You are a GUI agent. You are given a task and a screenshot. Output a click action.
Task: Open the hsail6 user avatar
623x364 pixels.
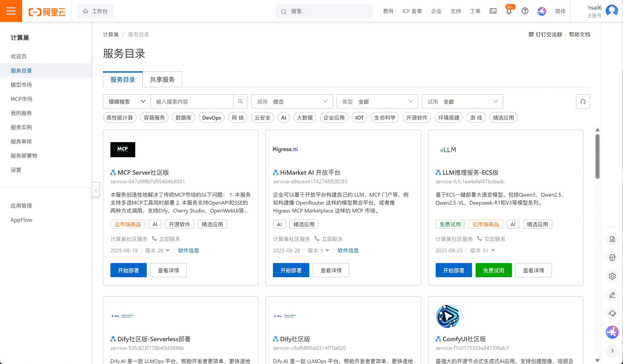tap(612, 11)
